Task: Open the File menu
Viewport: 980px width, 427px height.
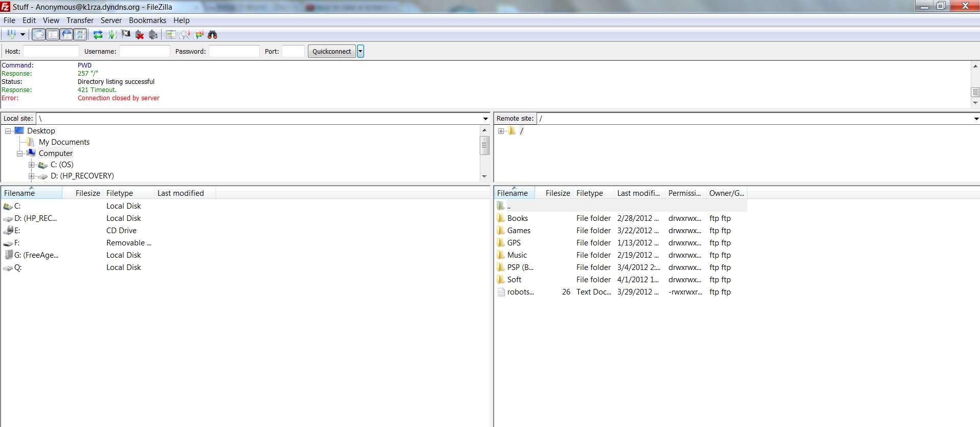Action: [x=9, y=20]
